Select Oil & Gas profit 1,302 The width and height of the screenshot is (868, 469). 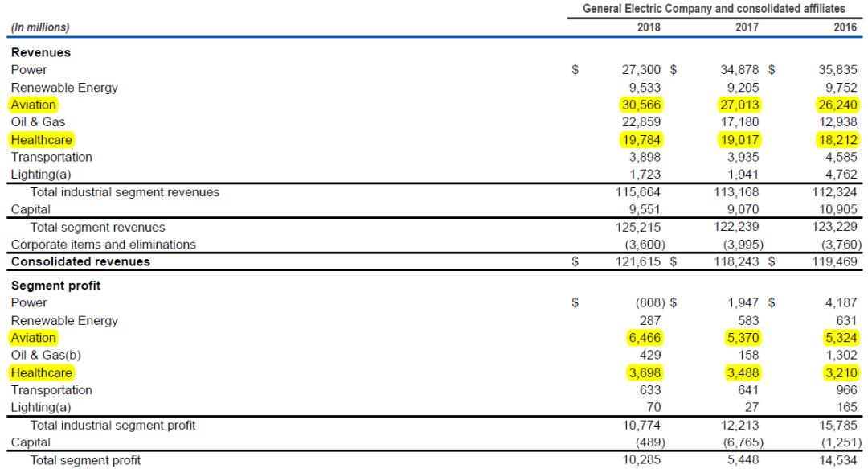click(841, 355)
